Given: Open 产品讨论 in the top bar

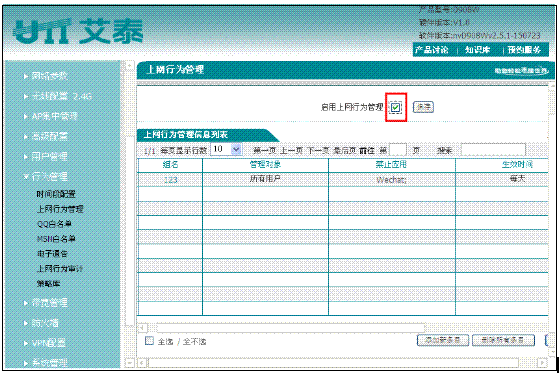Looking at the screenshot, I should pos(431,50).
